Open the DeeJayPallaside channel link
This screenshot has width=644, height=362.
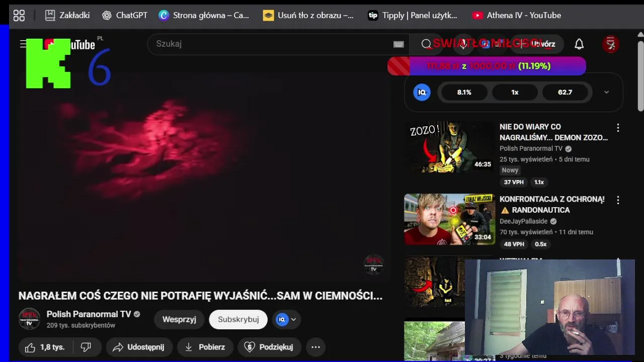[x=523, y=221]
